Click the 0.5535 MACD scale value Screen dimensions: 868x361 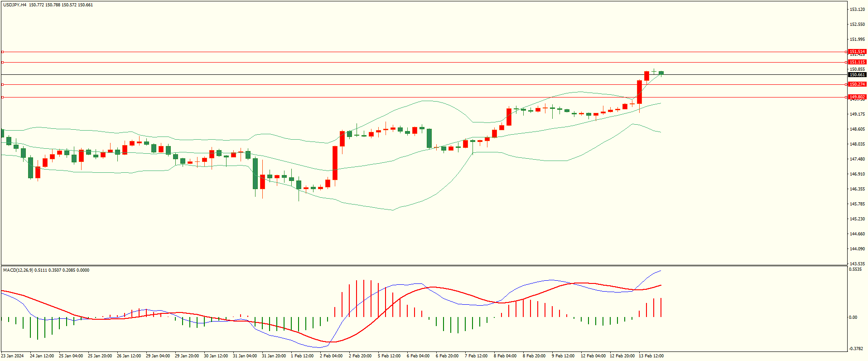855,269
